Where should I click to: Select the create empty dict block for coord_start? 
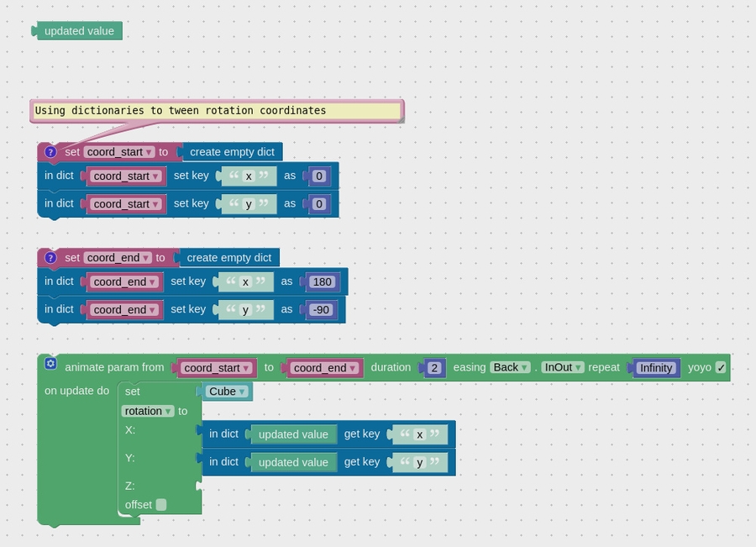click(232, 152)
